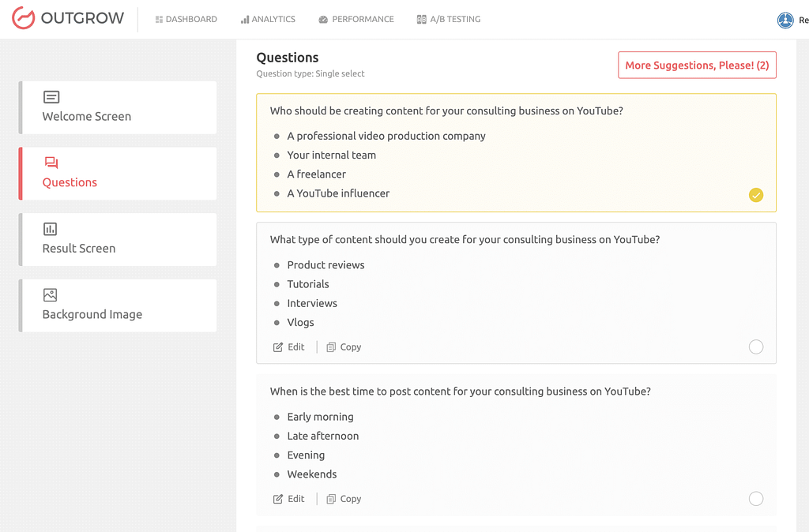Deselect the checked content creator question

755,195
